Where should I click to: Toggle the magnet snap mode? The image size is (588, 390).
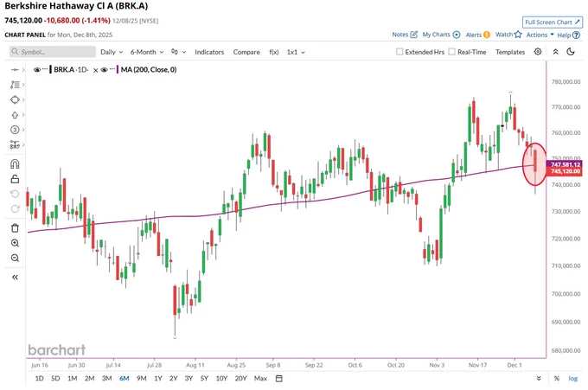click(x=15, y=164)
